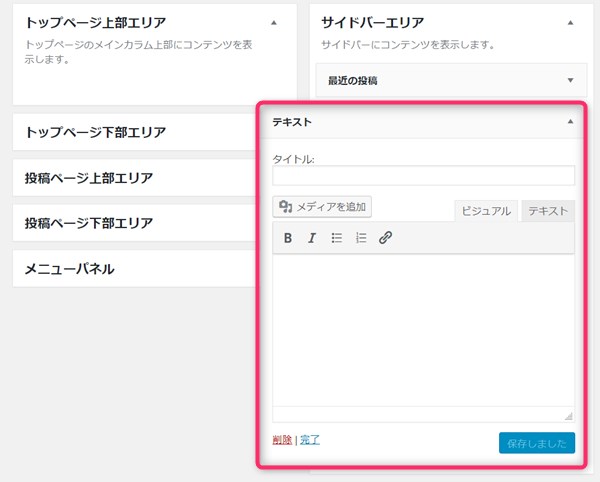Switch to the テキスト editor tab
Screen dimensions: 600x482
[548, 211]
